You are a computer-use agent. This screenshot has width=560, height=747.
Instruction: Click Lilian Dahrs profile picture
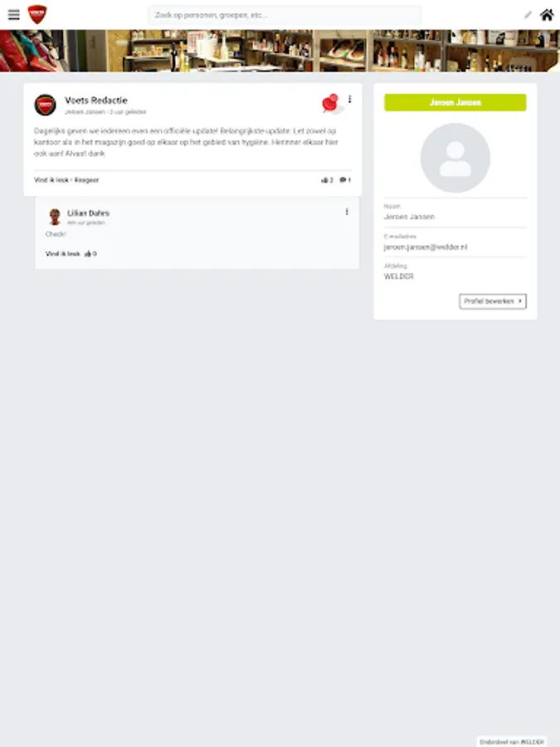pyautogui.click(x=55, y=217)
